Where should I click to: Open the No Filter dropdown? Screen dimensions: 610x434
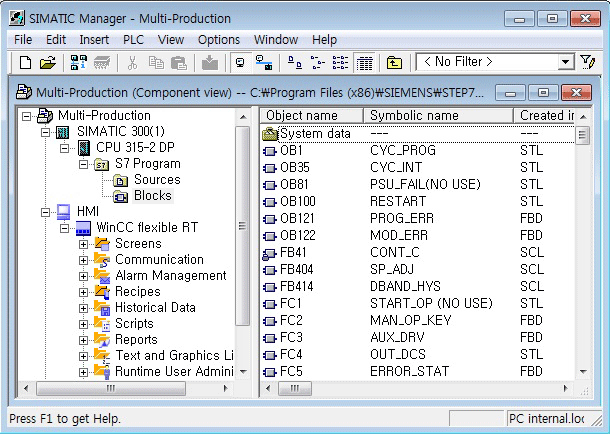coord(566,62)
